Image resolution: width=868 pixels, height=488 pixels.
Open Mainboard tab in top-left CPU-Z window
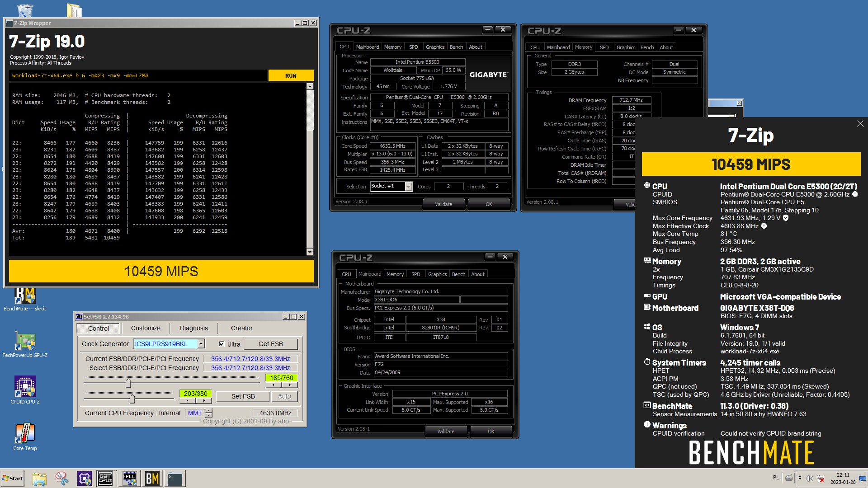pos(367,47)
